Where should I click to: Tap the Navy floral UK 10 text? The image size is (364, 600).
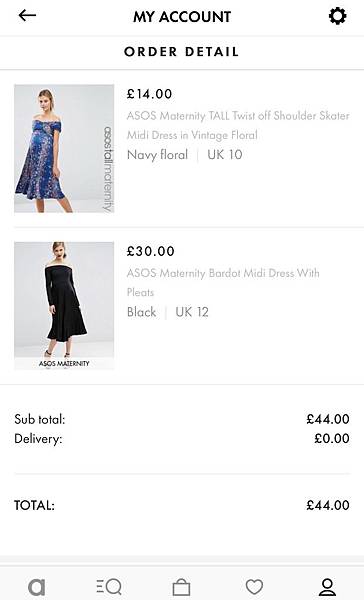pyautogui.click(x=184, y=155)
